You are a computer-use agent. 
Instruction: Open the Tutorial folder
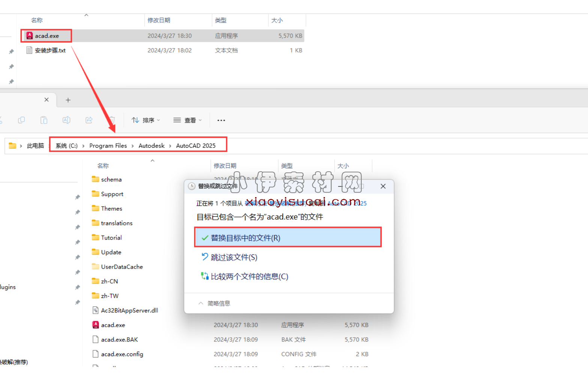click(x=107, y=238)
